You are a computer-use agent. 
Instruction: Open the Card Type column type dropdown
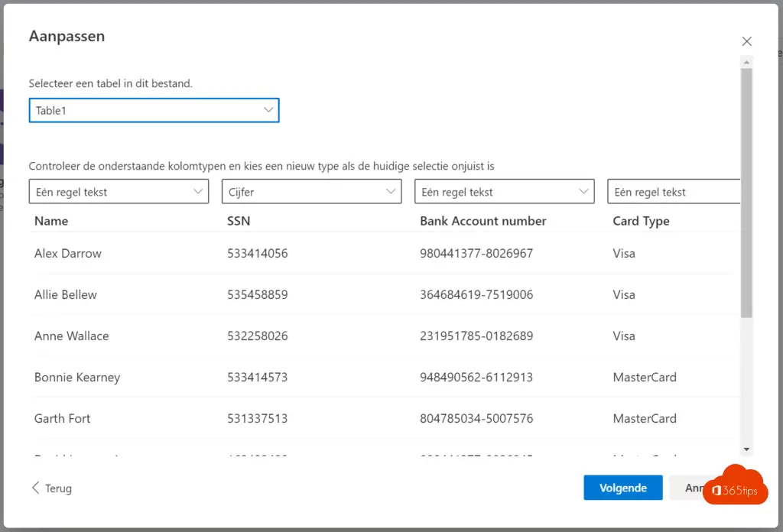click(x=673, y=192)
